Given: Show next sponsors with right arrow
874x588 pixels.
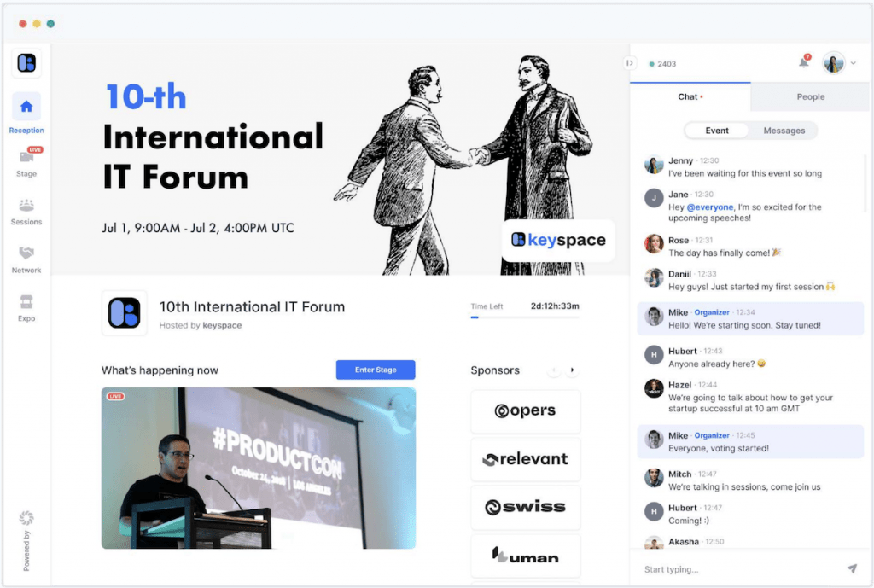Looking at the screenshot, I should (572, 370).
